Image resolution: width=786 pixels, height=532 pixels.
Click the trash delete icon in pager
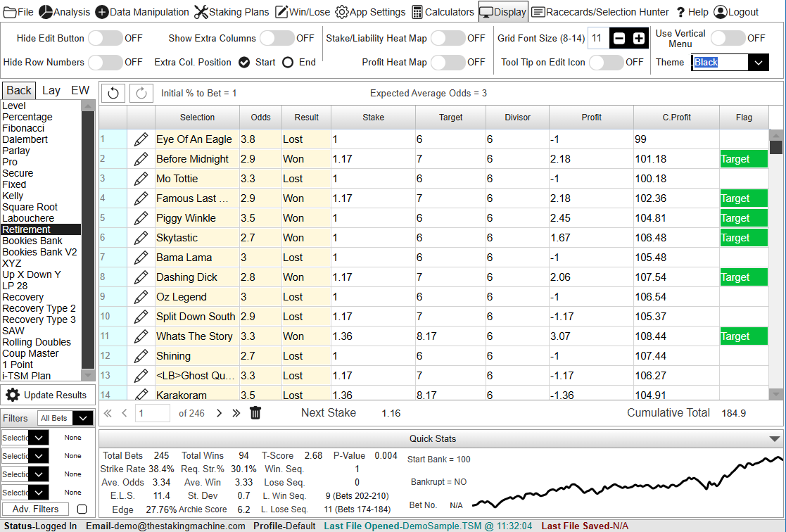click(255, 413)
